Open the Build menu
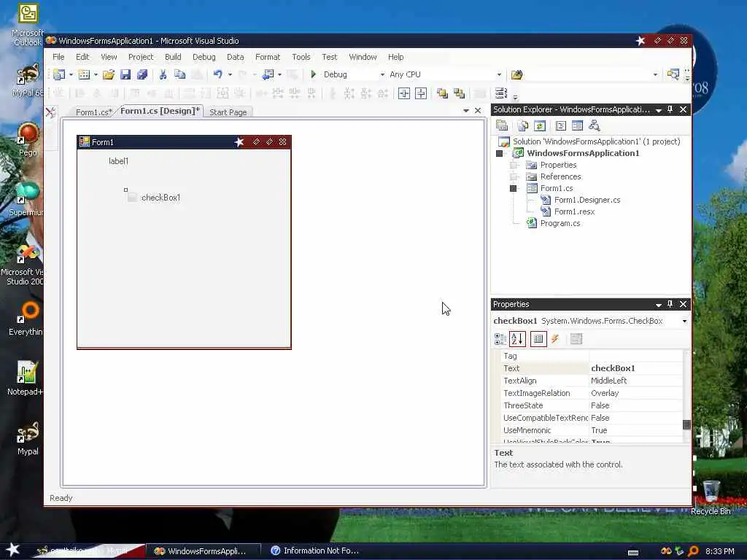 (x=173, y=57)
